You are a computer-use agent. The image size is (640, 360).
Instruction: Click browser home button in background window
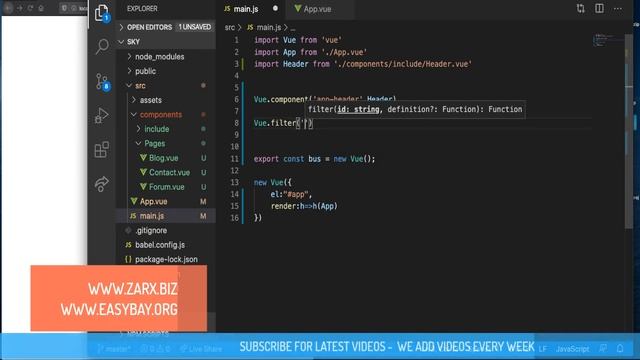41,8
